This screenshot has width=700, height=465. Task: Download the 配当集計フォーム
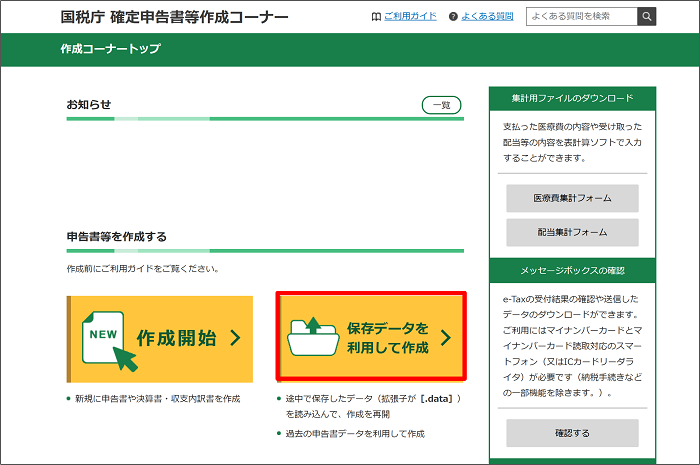tap(572, 232)
